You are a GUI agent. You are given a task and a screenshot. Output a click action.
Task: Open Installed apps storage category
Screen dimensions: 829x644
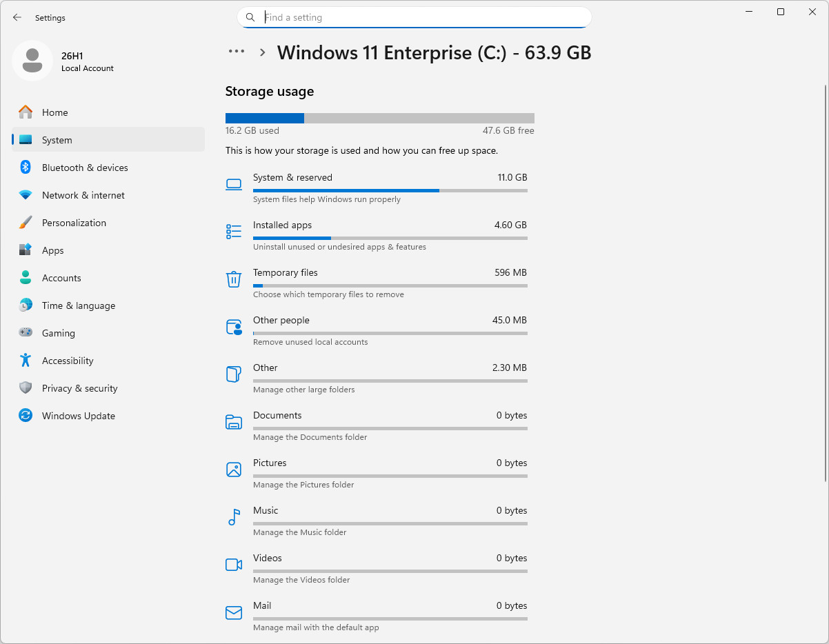tap(377, 236)
